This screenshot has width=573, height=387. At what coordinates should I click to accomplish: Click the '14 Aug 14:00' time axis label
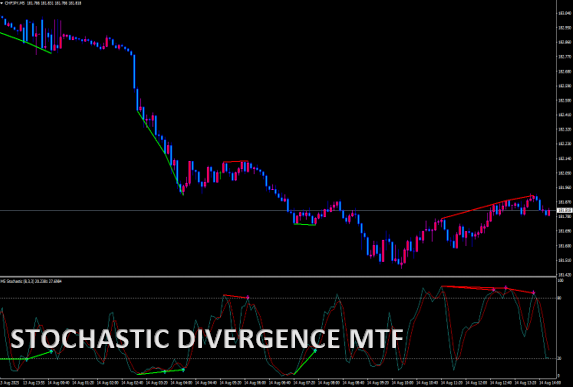click(550, 383)
